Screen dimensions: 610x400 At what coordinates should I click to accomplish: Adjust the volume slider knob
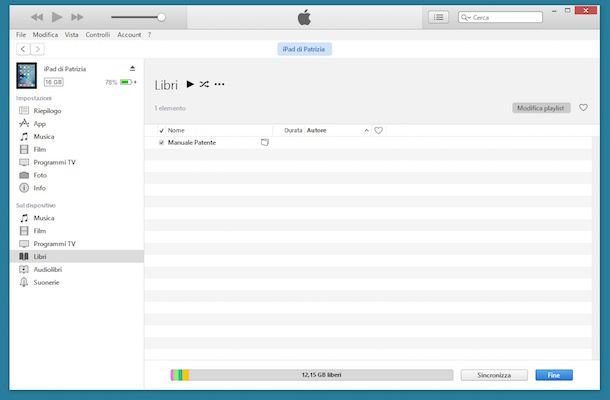click(161, 17)
